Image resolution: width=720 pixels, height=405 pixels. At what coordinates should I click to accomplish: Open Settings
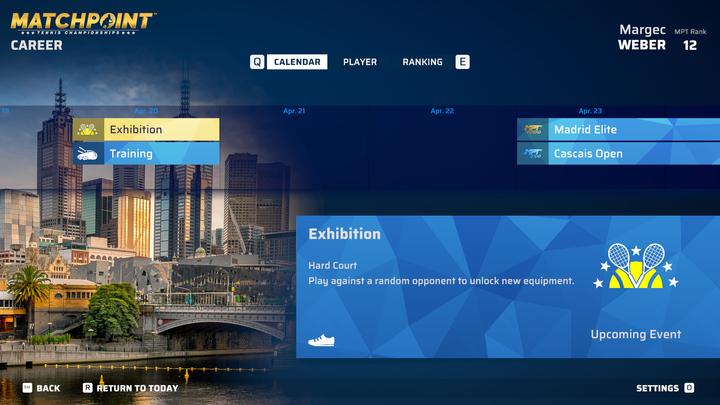pyautogui.click(x=657, y=388)
